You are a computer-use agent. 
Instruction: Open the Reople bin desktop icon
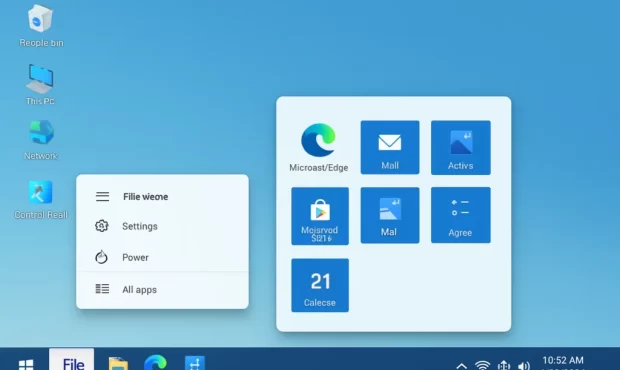[41, 26]
